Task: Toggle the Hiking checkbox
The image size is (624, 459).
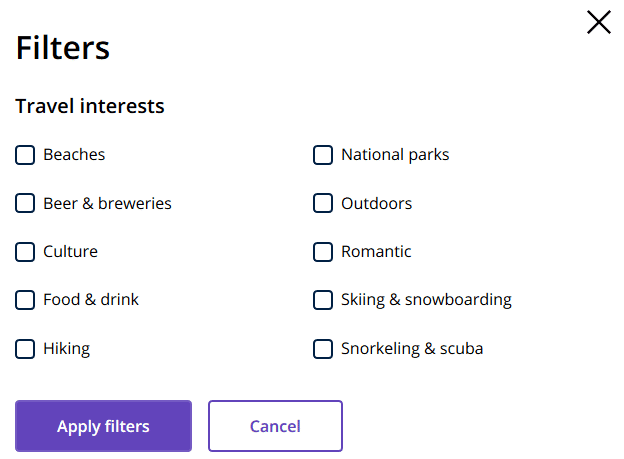Action: (25, 349)
